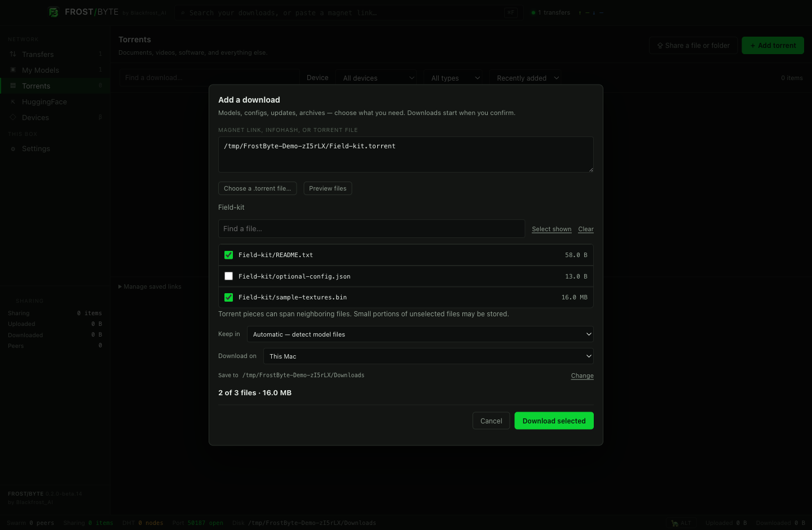Click the top search downloads bar
812x530 pixels.
[x=348, y=12]
